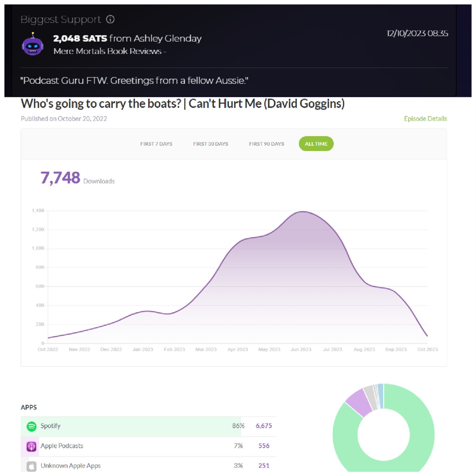Click the 2,048 SATS from Ashley Glenday text
Viewport: 476px width, 476px height.
(127, 38)
